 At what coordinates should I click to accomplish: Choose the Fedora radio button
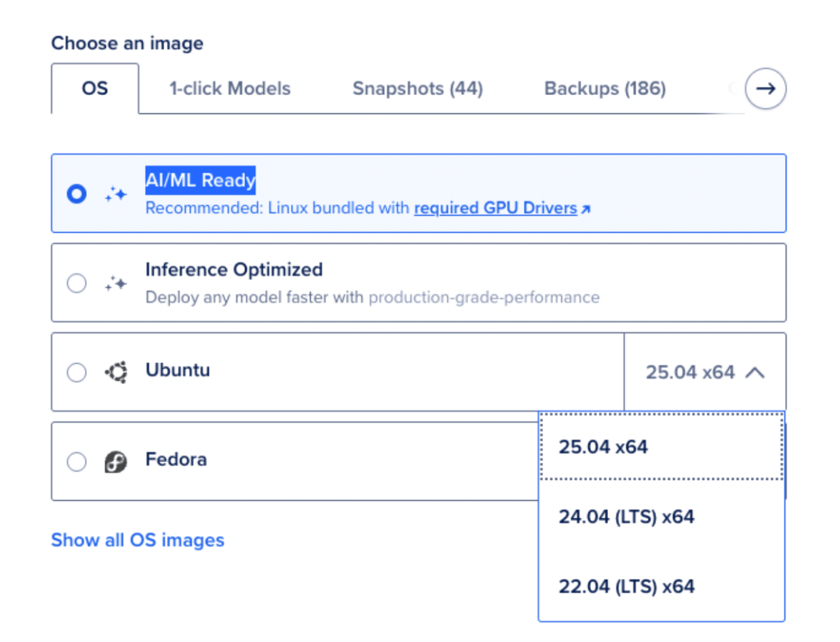pyautogui.click(x=77, y=462)
